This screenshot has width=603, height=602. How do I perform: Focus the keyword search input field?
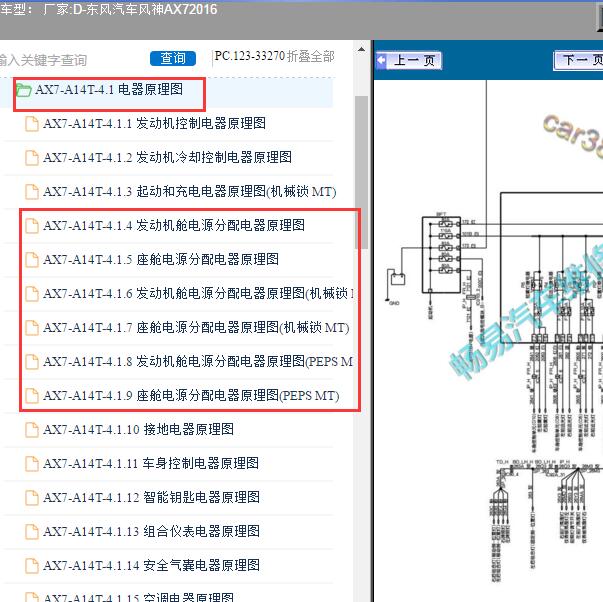(71, 60)
